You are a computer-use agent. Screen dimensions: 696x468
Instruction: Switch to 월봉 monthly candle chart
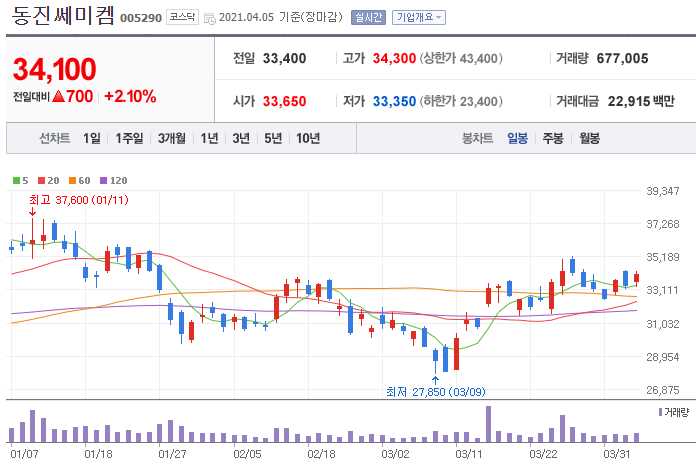[589, 138]
